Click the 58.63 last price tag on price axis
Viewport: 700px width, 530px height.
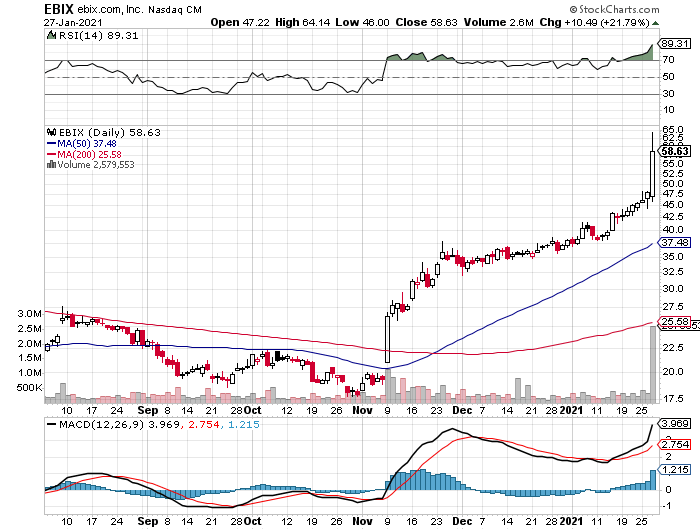(675, 151)
